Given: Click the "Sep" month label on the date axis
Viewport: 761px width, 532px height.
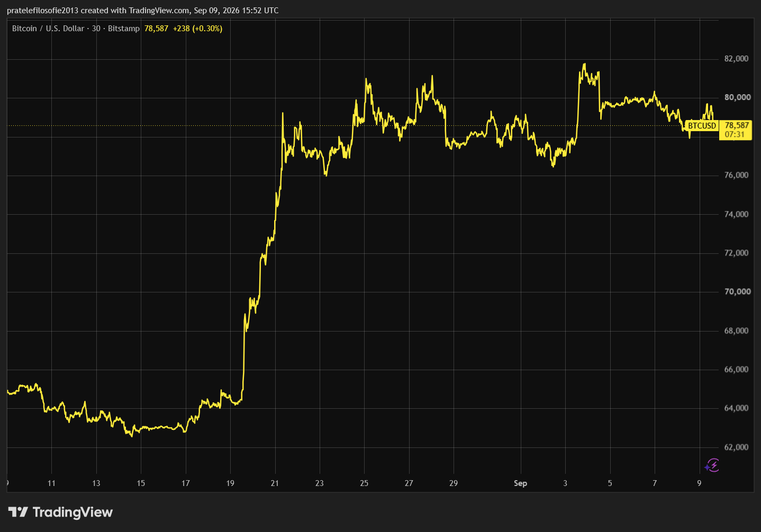Looking at the screenshot, I should (520, 483).
